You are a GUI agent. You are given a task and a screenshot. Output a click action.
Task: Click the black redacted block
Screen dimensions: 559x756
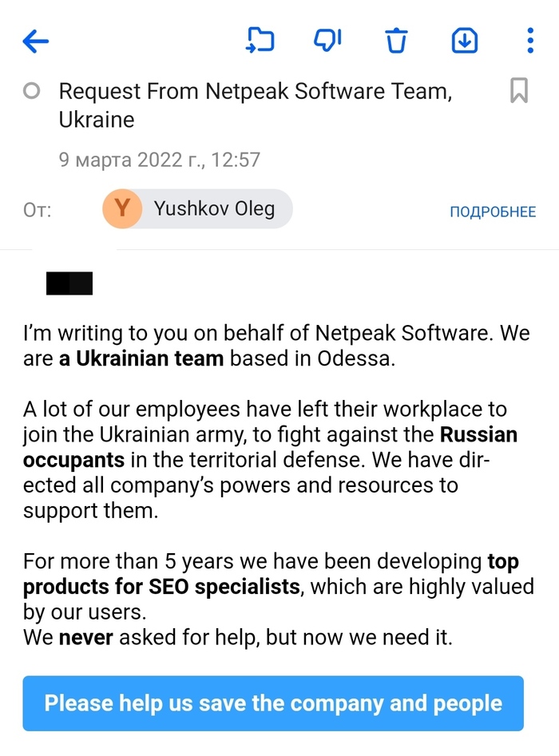(x=69, y=283)
